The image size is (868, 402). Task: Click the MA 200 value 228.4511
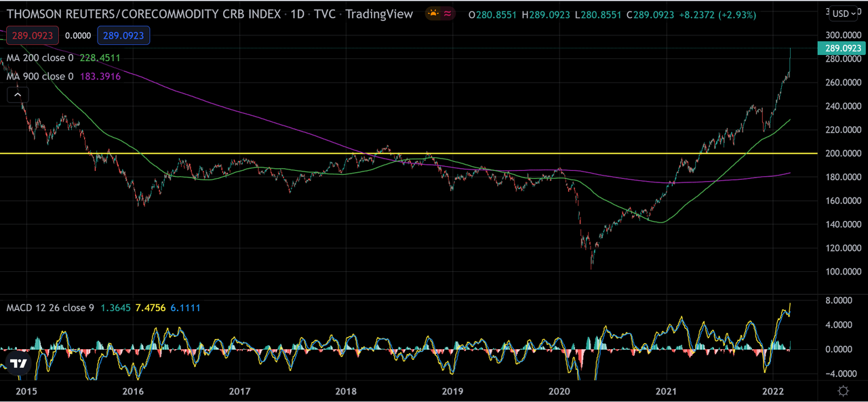coord(100,58)
